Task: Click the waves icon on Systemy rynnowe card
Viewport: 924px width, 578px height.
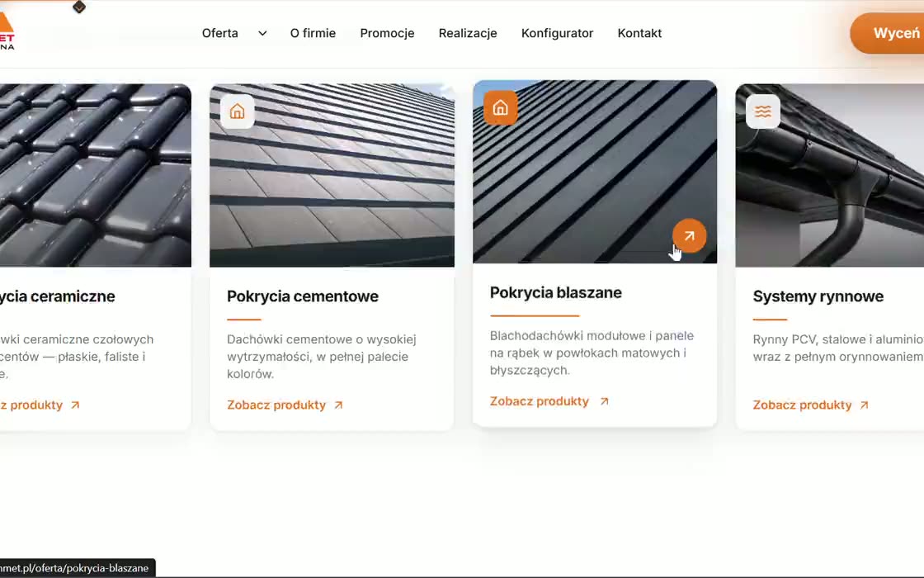Action: click(x=762, y=111)
